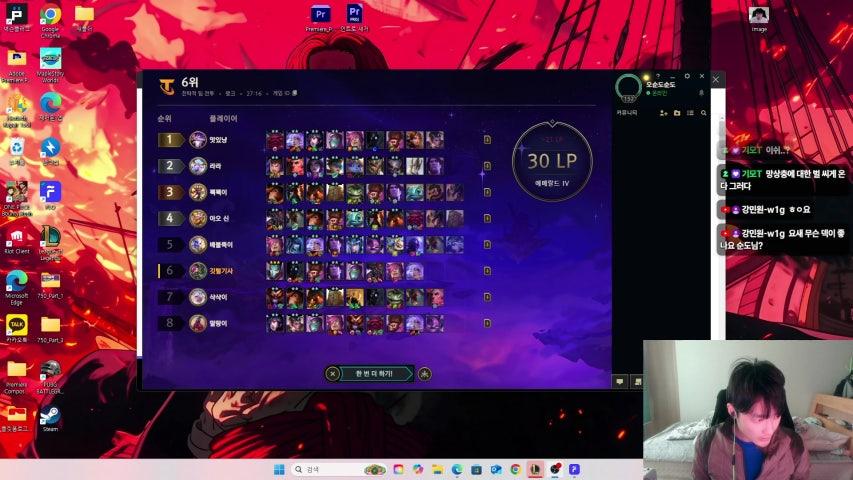853x480 pixels.
Task: Open match detail icon for rank 6 row
Action: (487, 270)
